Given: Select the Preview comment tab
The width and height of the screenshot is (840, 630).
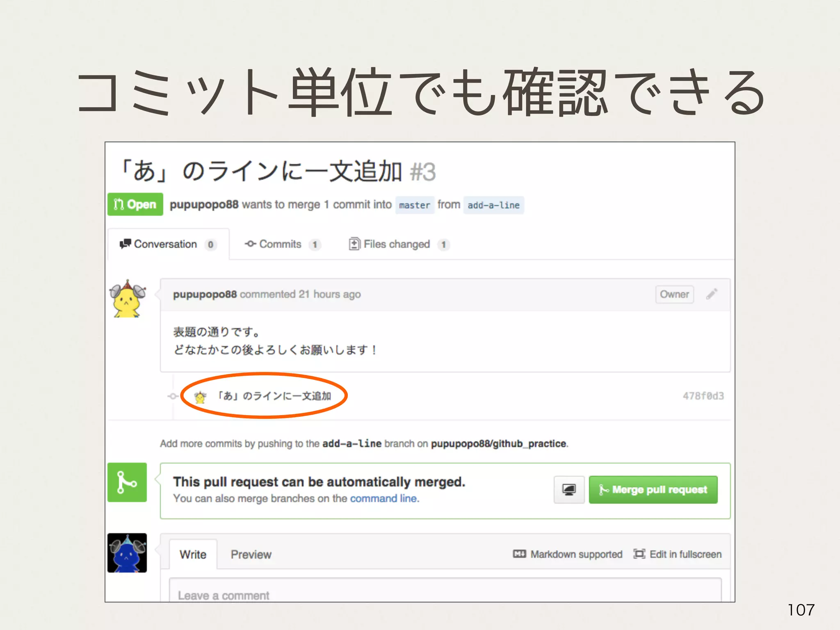Looking at the screenshot, I should click(x=251, y=555).
